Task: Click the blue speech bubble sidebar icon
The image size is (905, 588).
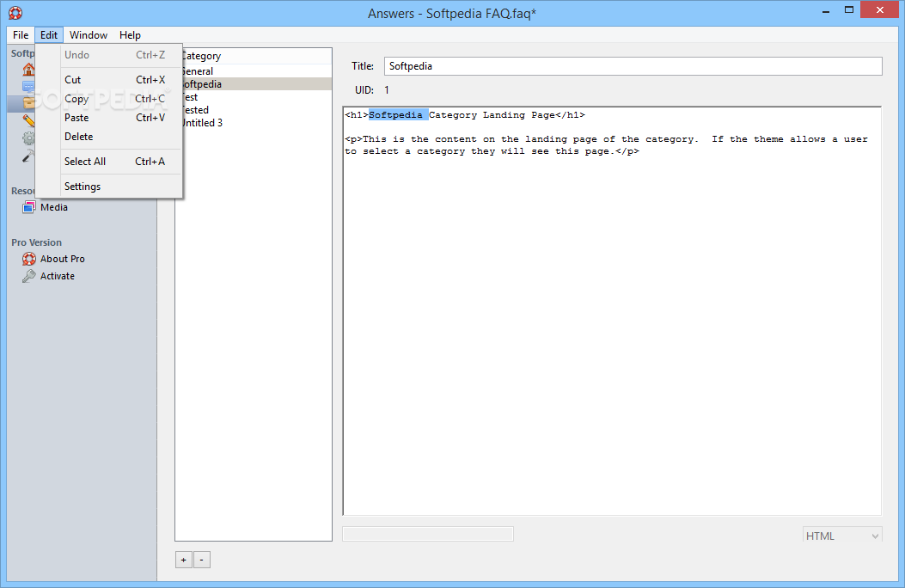Action: pos(29,87)
